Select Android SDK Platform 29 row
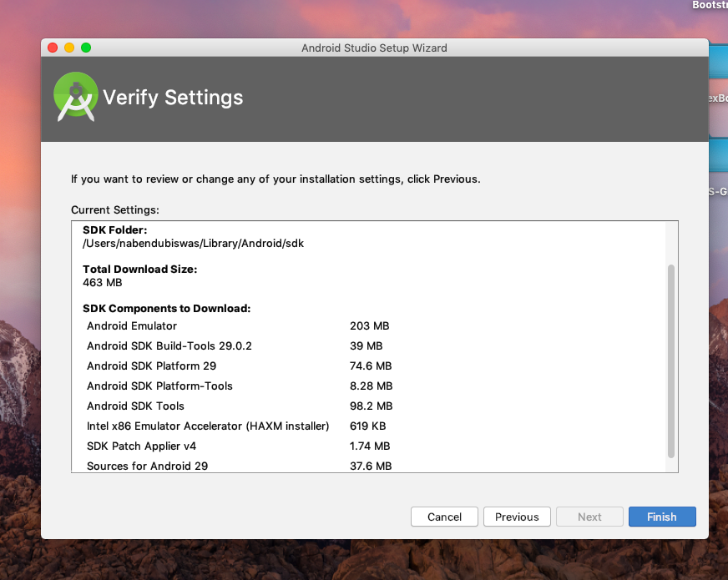 (240, 366)
